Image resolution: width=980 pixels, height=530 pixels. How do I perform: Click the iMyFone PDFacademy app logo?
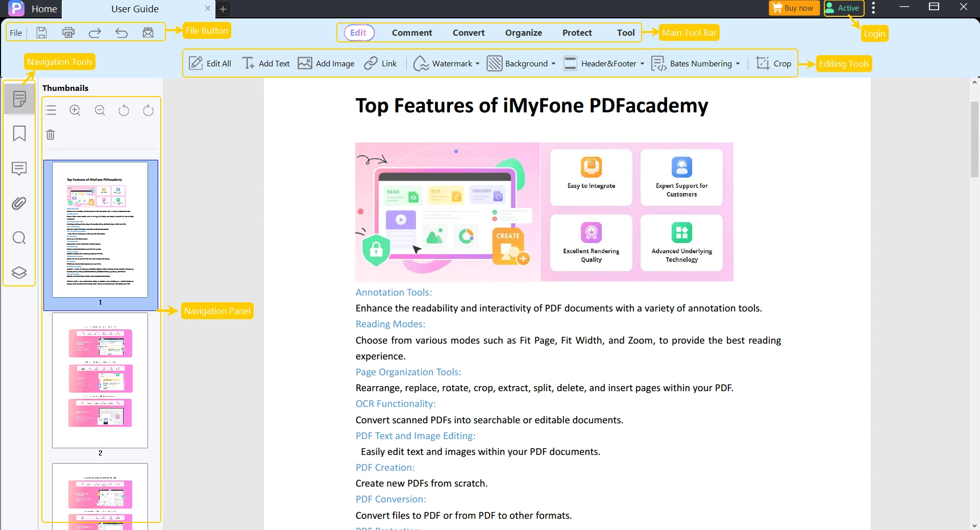coord(16,8)
